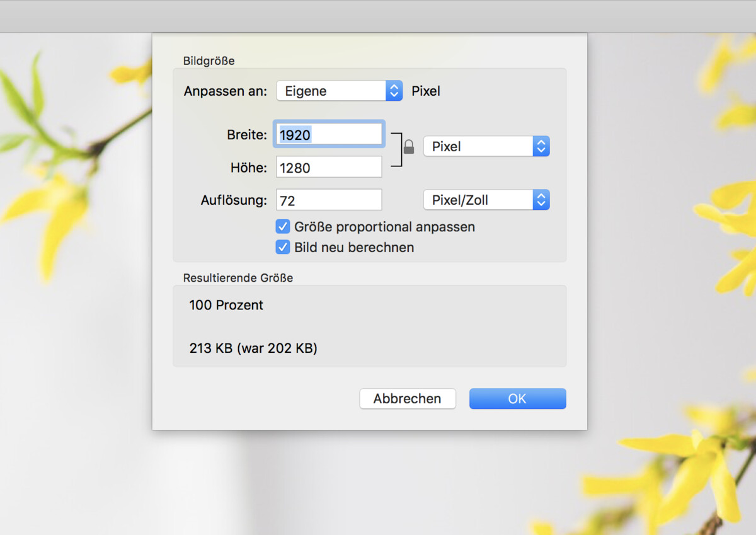The image size is (756, 535).
Task: Click the proportion lock icon
Action: click(x=409, y=147)
